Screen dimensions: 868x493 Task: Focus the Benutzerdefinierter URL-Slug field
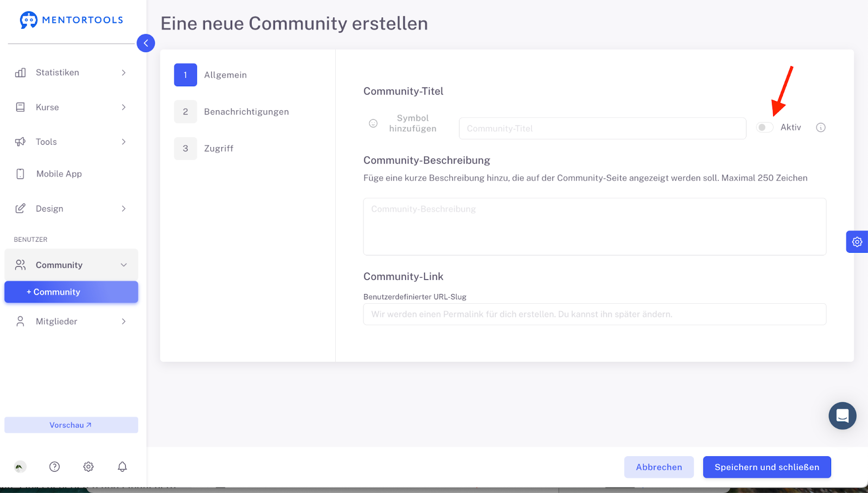tap(595, 314)
